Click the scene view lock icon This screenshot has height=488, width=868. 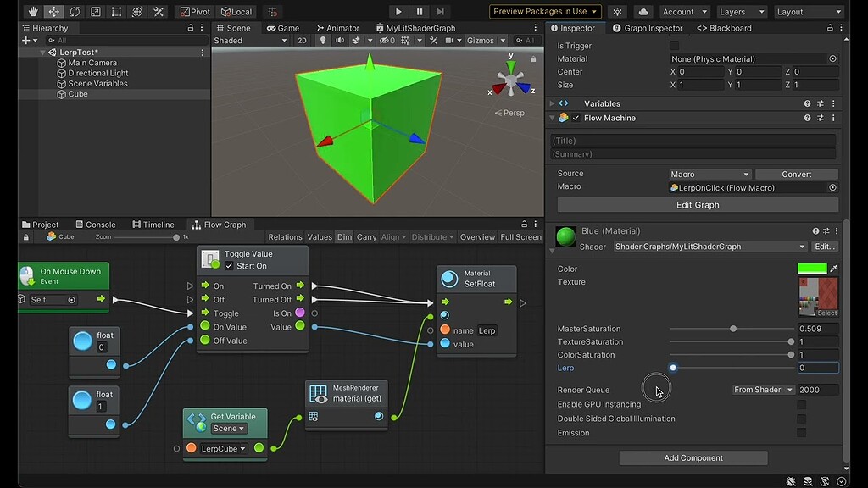533,58
